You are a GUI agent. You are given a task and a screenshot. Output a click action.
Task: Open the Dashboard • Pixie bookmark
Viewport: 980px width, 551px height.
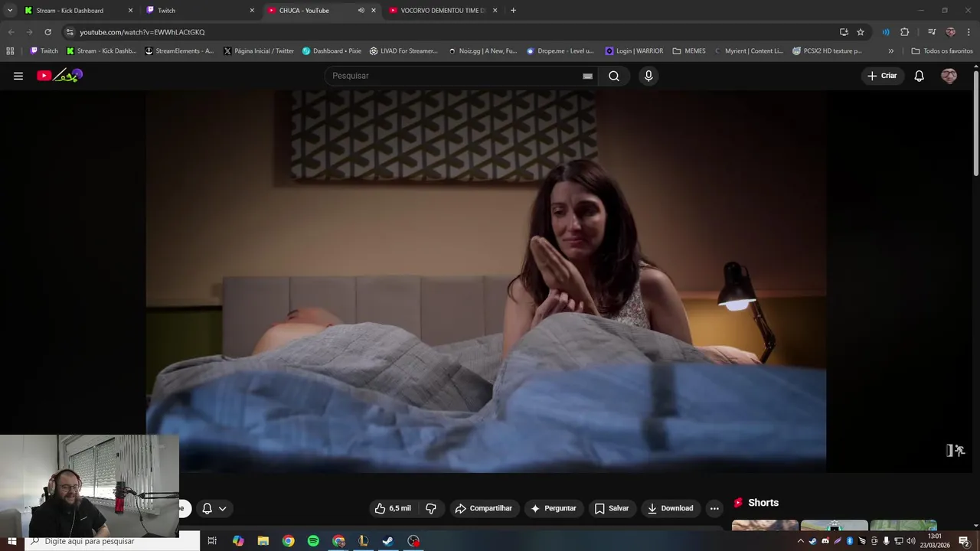click(332, 51)
